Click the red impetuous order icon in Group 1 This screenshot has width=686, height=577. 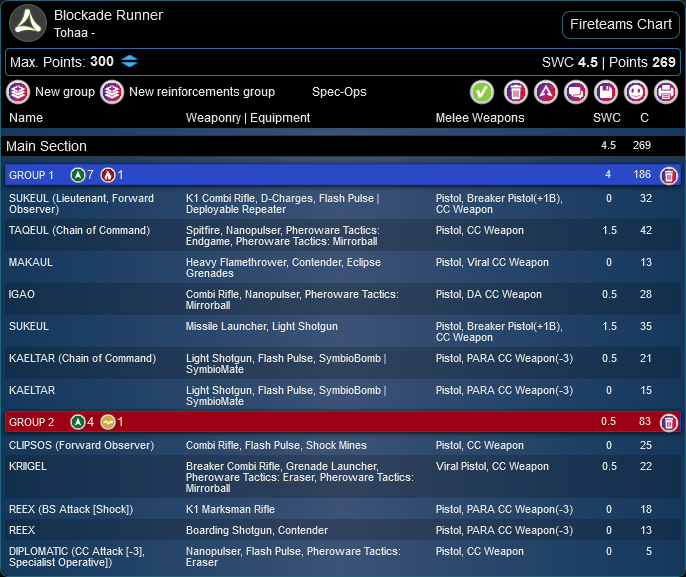tap(108, 175)
